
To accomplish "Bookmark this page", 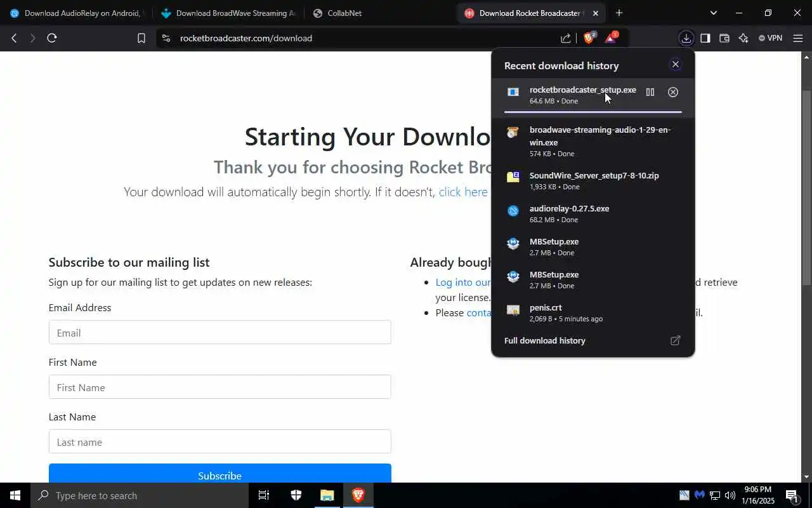I will 141,38.
